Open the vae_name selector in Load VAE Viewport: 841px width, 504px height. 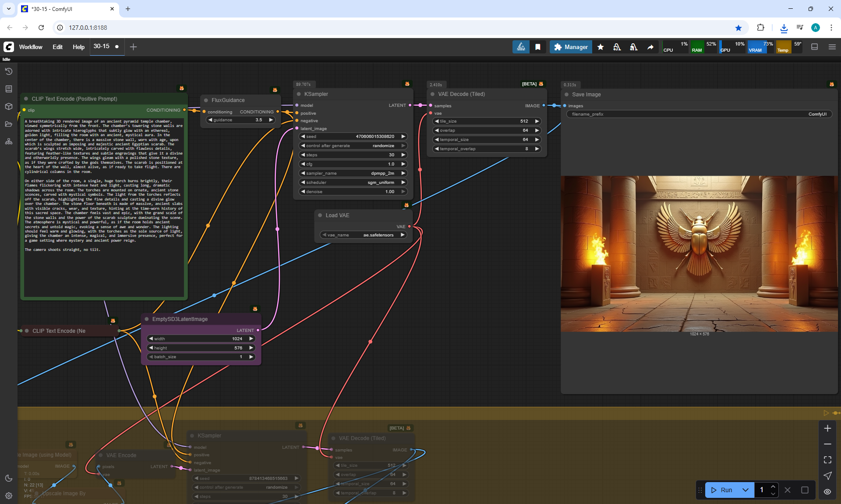364,235
